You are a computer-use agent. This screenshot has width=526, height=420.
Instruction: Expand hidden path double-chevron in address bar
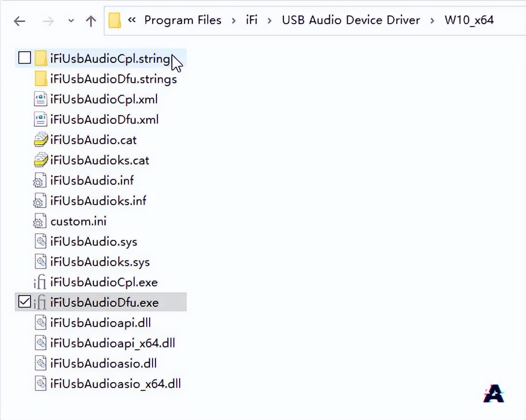click(132, 20)
